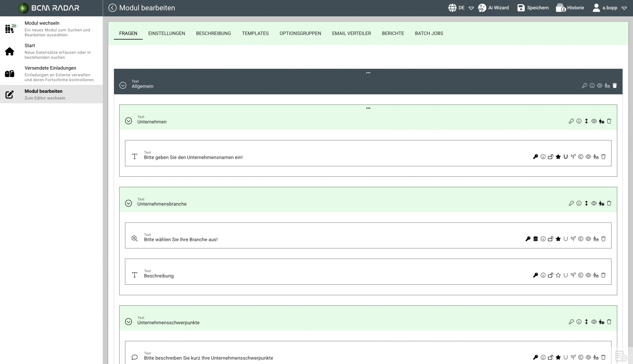This screenshot has width=633, height=364.
Task: Open the database icon on Branche question
Action: click(535, 239)
